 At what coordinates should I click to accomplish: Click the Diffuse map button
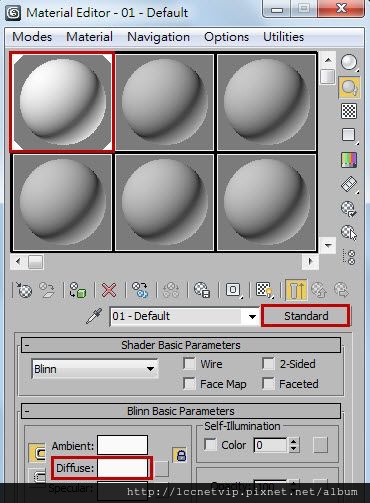pos(162,469)
